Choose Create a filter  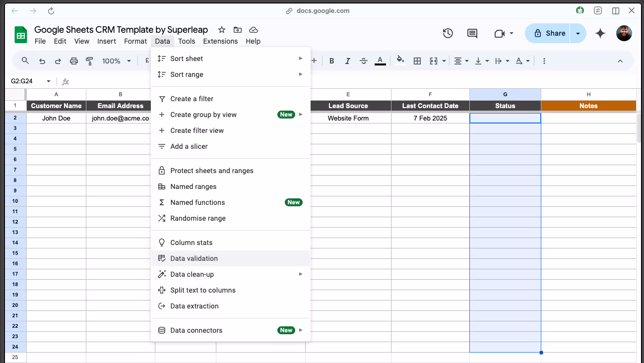tap(231, 99)
